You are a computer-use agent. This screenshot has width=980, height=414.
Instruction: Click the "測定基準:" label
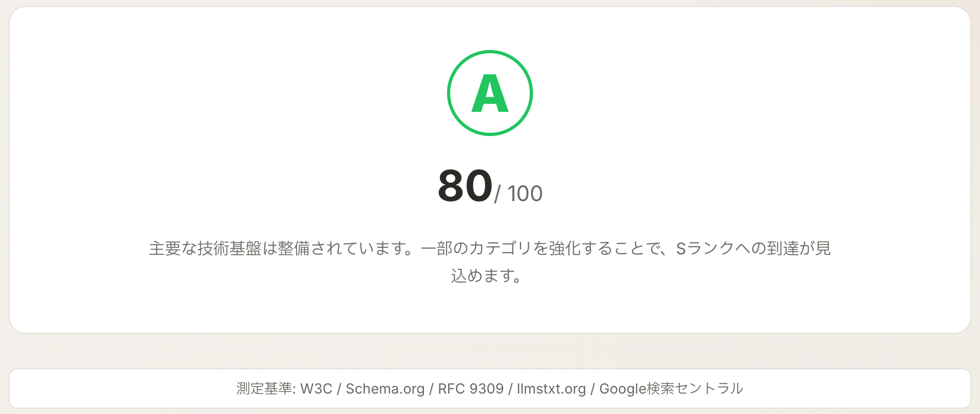point(266,389)
